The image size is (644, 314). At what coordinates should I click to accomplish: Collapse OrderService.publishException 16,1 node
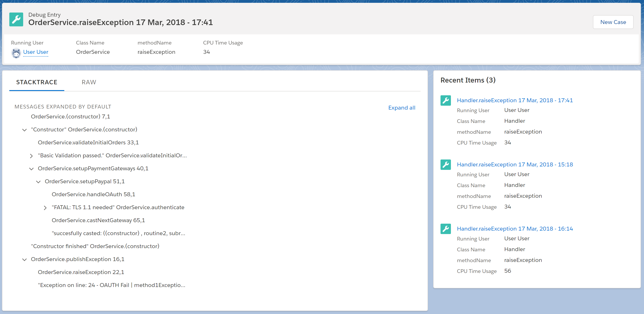24,260
